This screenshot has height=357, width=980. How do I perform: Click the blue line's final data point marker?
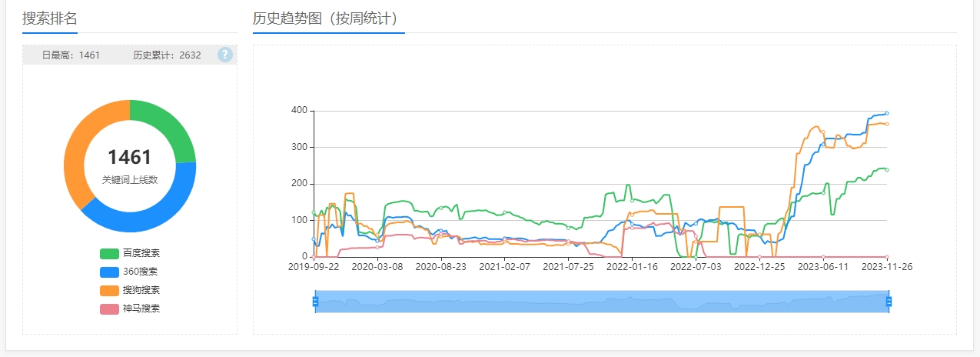click(x=887, y=113)
